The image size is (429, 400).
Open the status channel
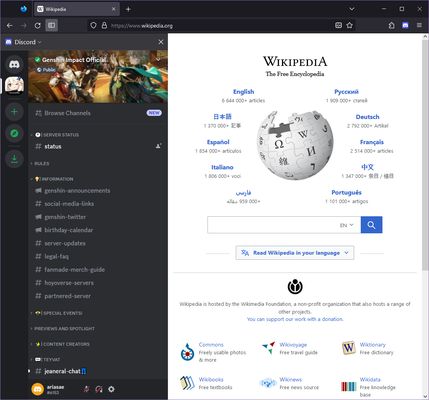(98, 146)
